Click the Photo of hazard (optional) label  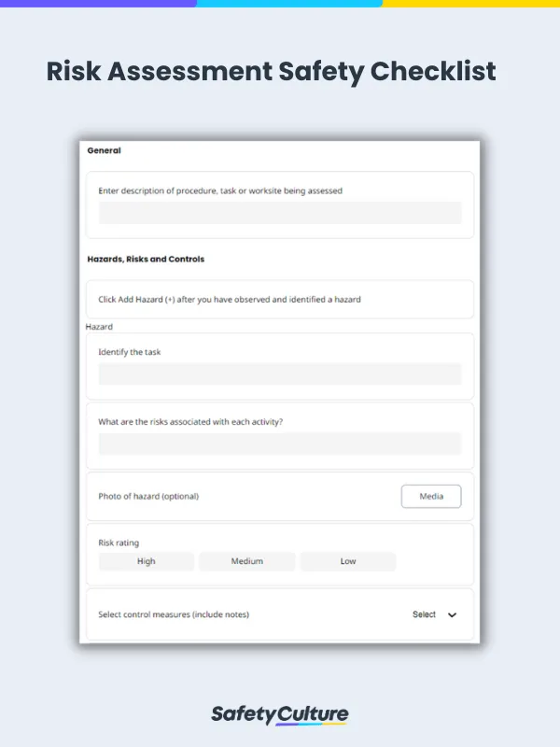[147, 496]
